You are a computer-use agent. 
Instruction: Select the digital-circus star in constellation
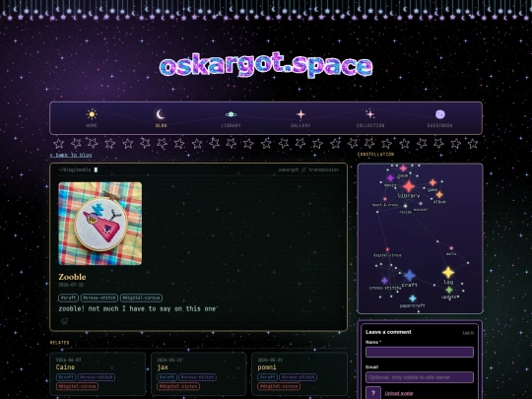pyautogui.click(x=387, y=249)
